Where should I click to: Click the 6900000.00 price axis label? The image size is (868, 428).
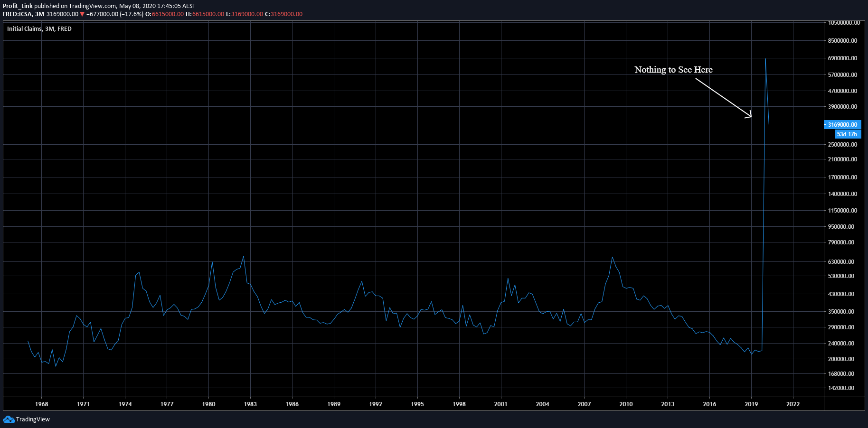click(842, 58)
